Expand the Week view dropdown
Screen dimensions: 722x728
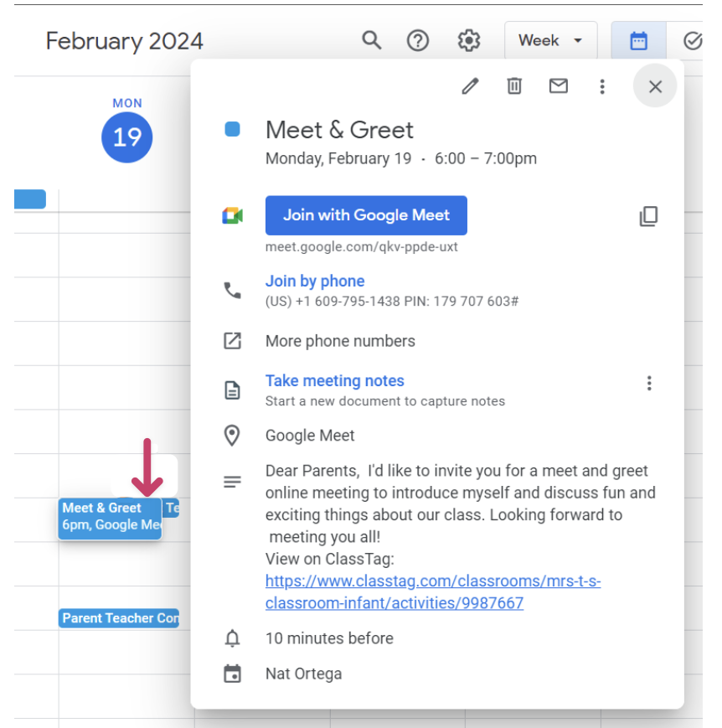[550, 40]
